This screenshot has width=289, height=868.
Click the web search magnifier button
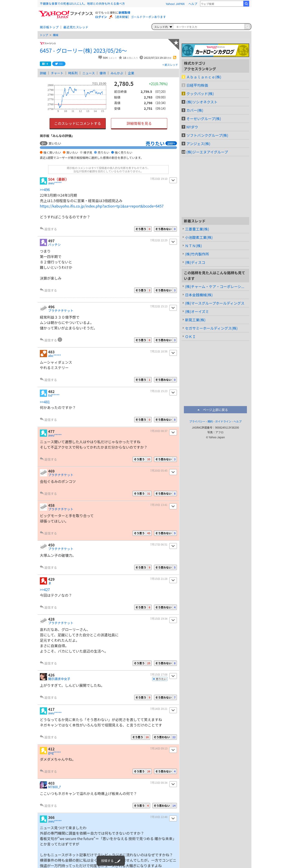(x=246, y=4)
